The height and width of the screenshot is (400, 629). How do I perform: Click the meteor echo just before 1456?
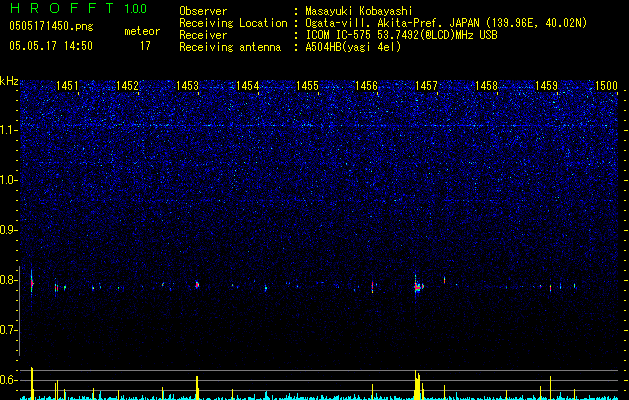373,286
